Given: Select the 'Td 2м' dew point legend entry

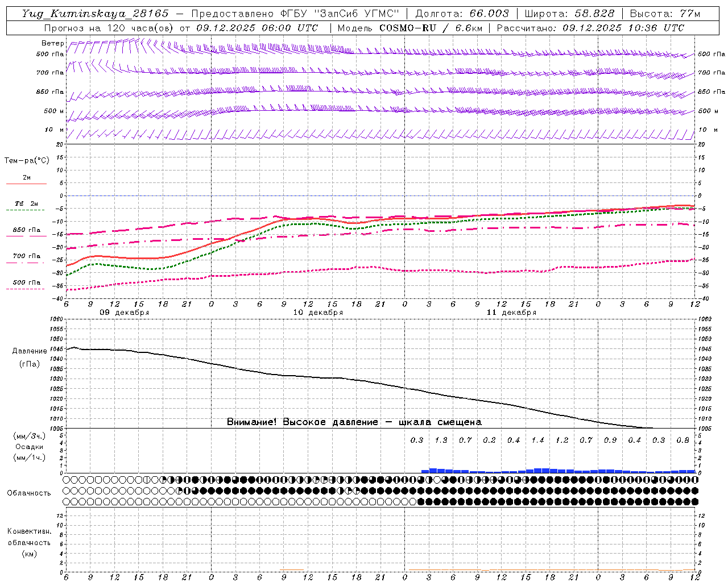Looking at the screenshot, I should [x=26, y=203].
